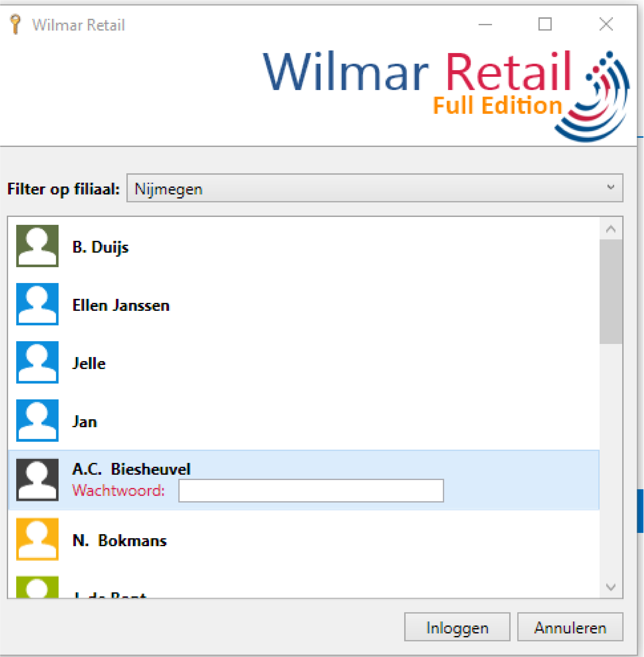644x657 pixels.
Task: Maximize the Wilmar Retail window
Action: [x=545, y=24]
